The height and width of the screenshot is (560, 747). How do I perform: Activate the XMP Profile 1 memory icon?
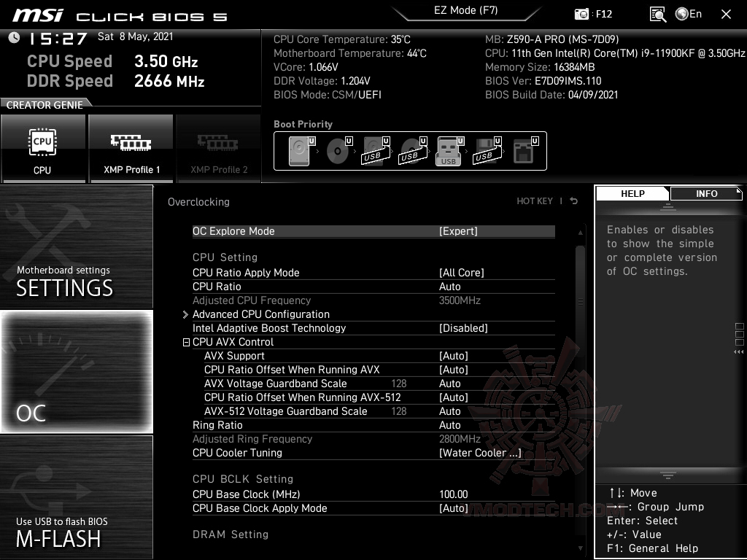tap(131, 148)
